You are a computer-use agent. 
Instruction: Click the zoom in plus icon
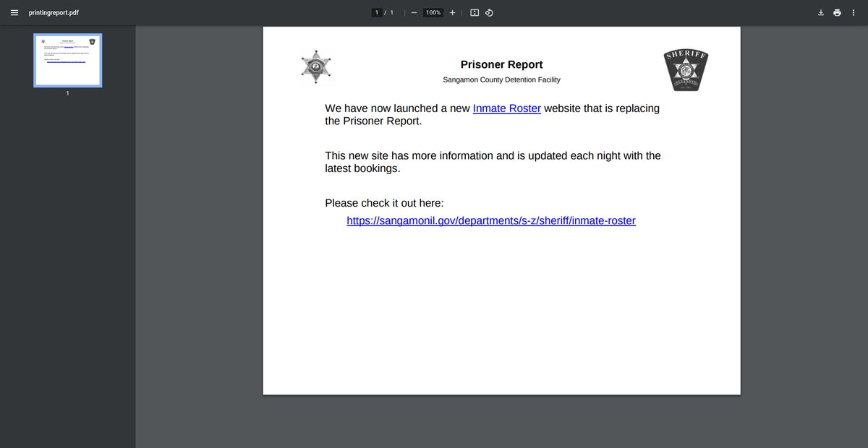pos(453,12)
